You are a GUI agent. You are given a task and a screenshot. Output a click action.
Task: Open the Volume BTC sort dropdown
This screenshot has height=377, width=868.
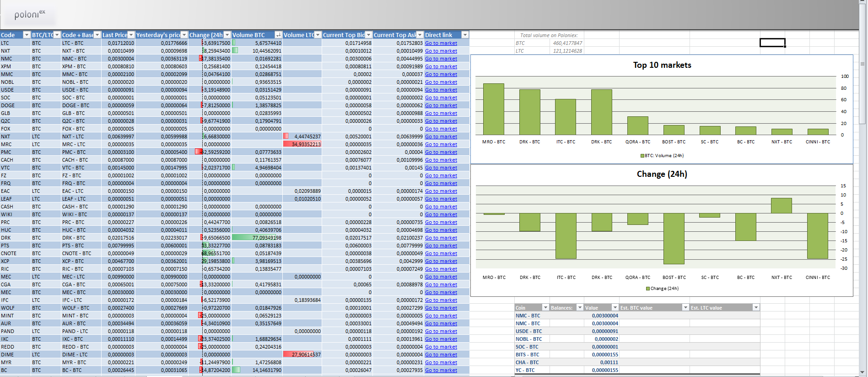pos(278,35)
